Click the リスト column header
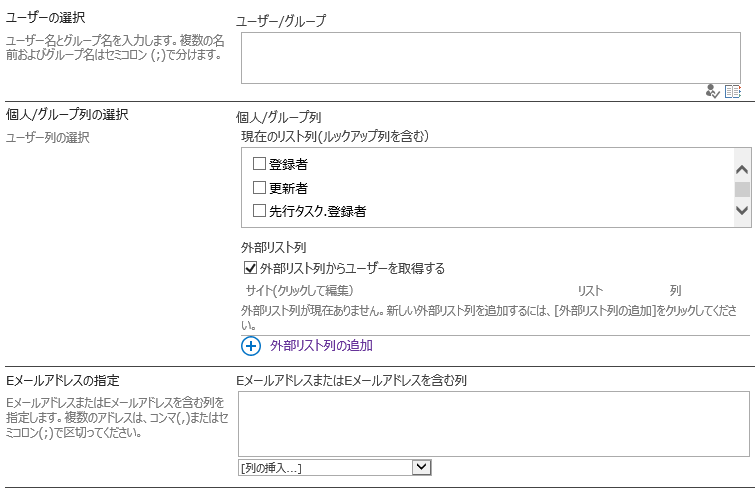The image size is (756, 489). [x=590, y=291]
